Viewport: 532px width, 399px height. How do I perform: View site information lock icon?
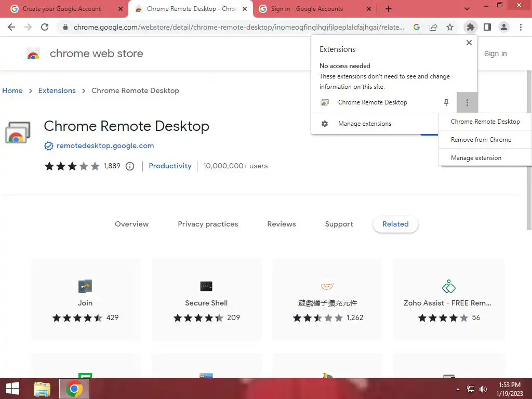[x=65, y=27]
